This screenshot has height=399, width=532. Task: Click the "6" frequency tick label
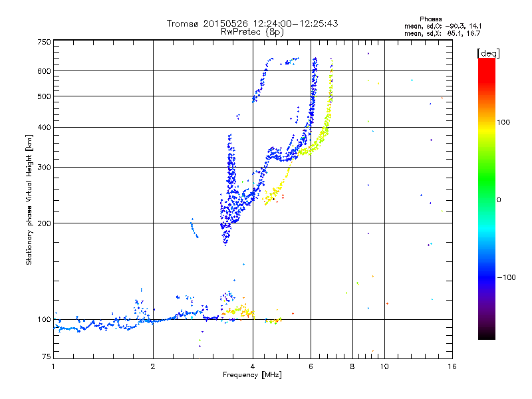pyautogui.click(x=311, y=366)
